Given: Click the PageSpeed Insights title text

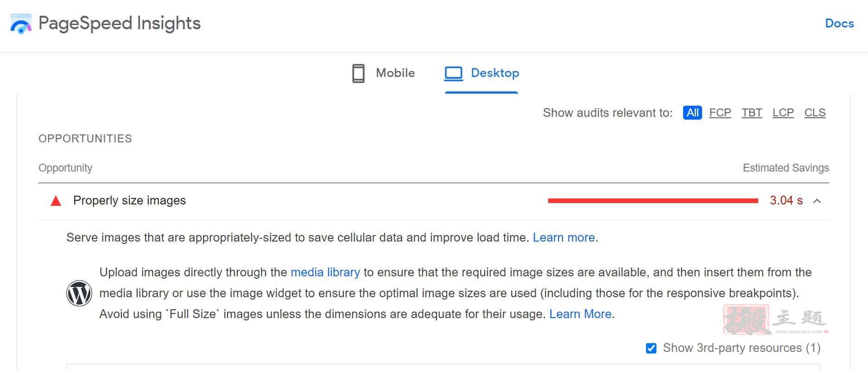Looking at the screenshot, I should 120,23.
